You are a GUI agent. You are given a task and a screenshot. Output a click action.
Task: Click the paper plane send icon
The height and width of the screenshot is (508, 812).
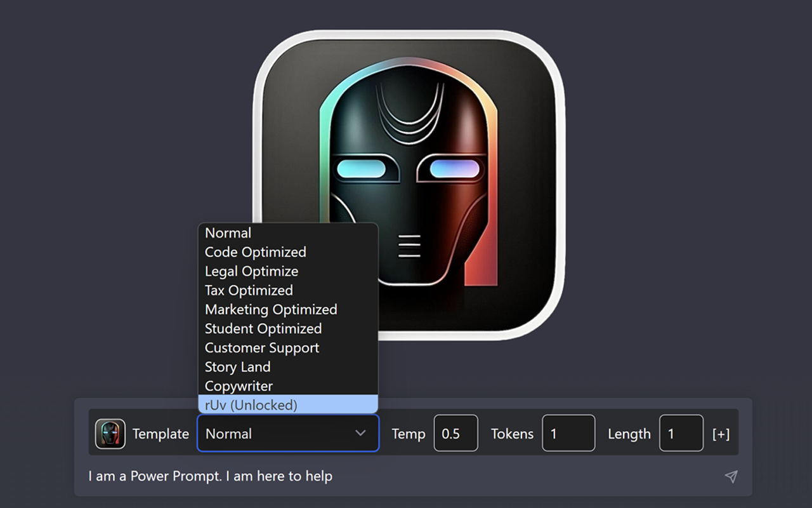[731, 476]
